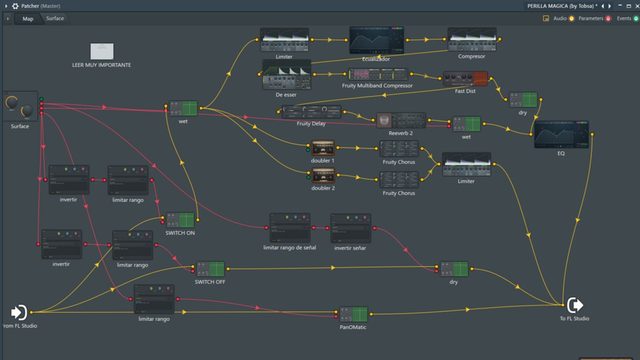This screenshot has width=640, height=360.
Task: Select the wet node next to Surface links
Action: pyautogui.click(x=183, y=109)
